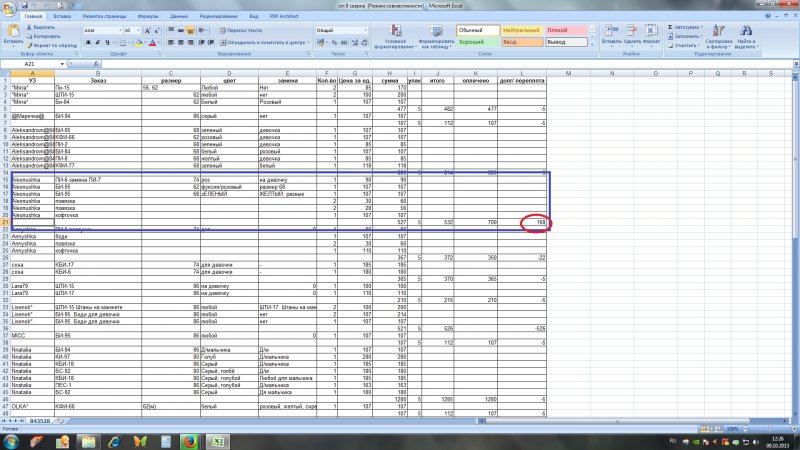Apply Вывод cell style

[x=566, y=42]
